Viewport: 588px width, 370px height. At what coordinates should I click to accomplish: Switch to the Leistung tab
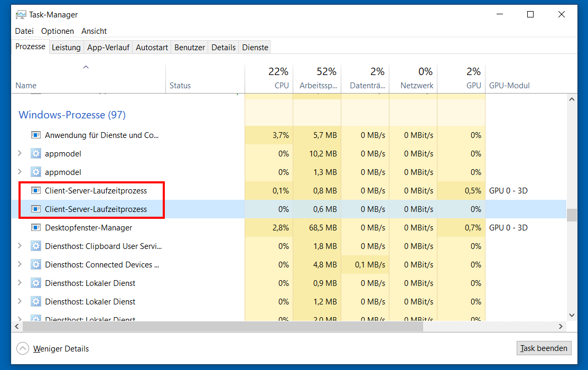coord(66,48)
